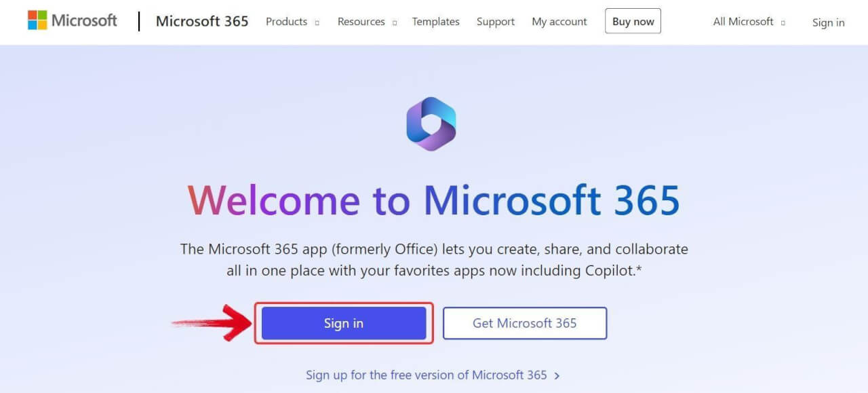The height and width of the screenshot is (393, 868).
Task: Open the Products dropdown arrow icon
Action: (x=317, y=22)
